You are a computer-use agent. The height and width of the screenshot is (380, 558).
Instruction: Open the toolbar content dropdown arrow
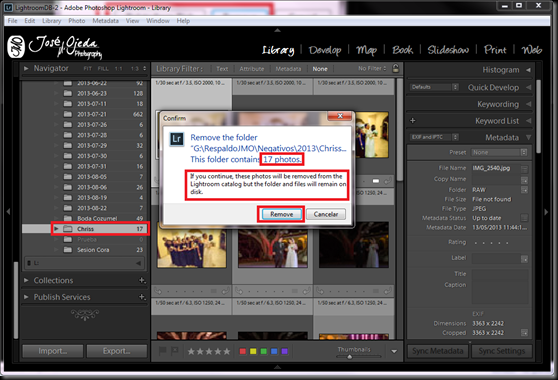[394, 351]
